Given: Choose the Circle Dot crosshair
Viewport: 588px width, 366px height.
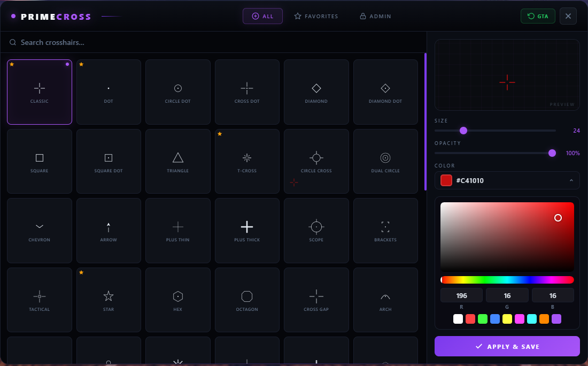Looking at the screenshot, I should (x=177, y=91).
